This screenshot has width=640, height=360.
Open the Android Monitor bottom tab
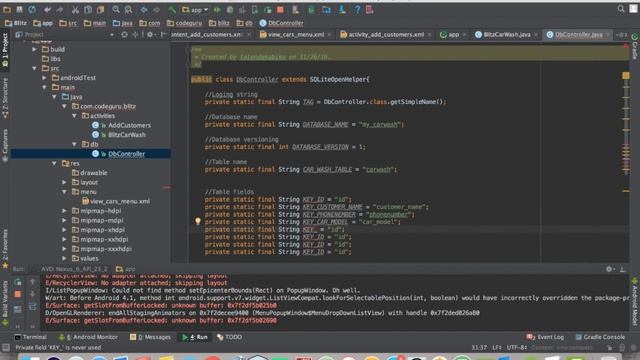coord(88,337)
